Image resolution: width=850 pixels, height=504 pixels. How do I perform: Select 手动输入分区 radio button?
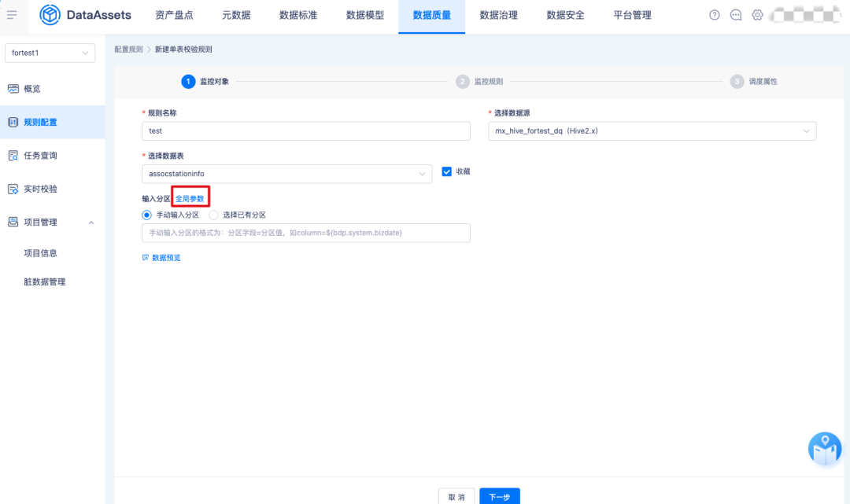[x=146, y=215]
